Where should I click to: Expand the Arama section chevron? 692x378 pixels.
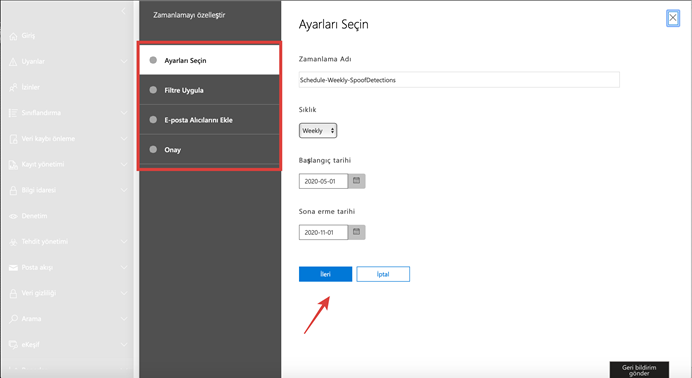(124, 318)
